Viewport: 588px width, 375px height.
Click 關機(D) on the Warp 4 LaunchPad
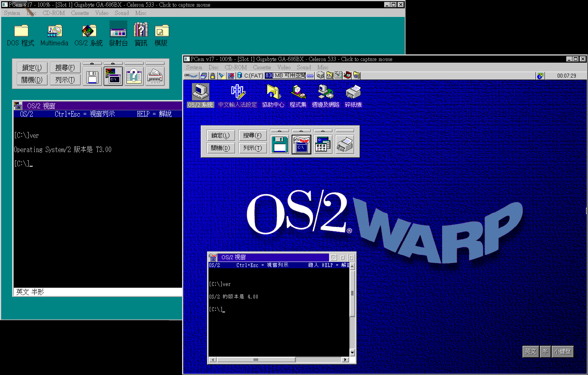(221, 148)
